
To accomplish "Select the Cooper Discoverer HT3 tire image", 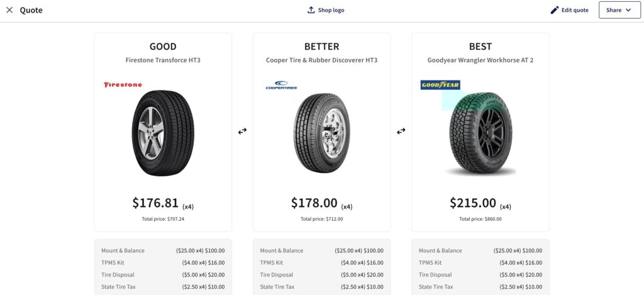I will [x=321, y=133].
